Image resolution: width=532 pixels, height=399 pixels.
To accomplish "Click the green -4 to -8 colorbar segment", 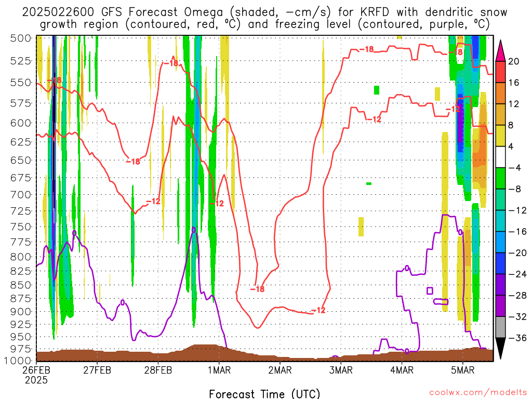I will [x=500, y=179].
